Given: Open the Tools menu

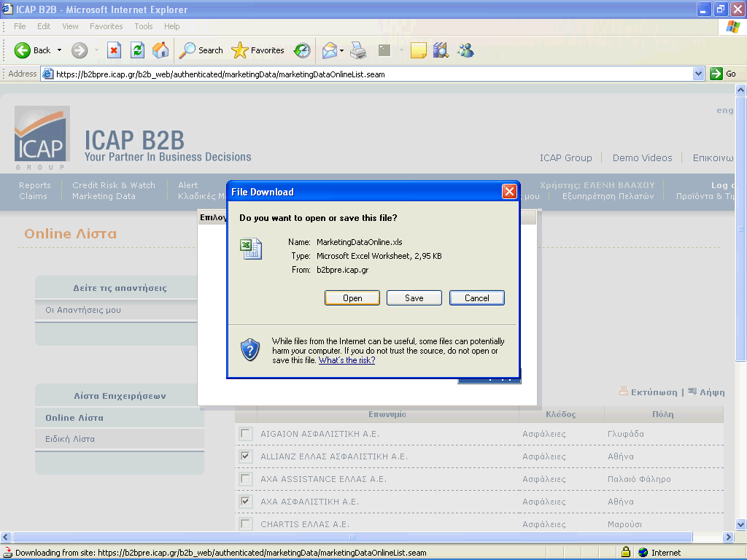Looking at the screenshot, I should (144, 26).
